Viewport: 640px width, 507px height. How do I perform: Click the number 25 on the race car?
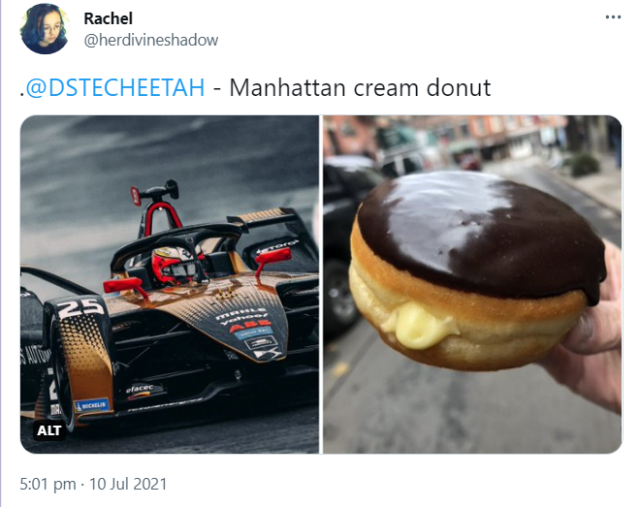pyautogui.click(x=81, y=308)
